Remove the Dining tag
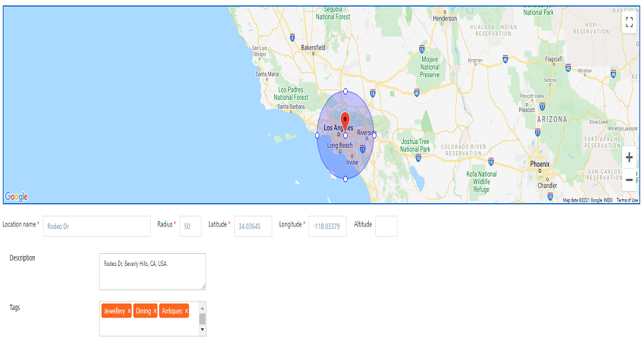The height and width of the screenshot is (341, 644). coord(155,311)
